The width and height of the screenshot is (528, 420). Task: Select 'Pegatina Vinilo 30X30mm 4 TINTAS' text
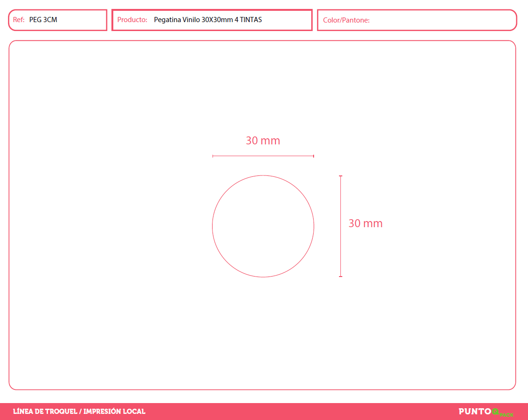(208, 20)
